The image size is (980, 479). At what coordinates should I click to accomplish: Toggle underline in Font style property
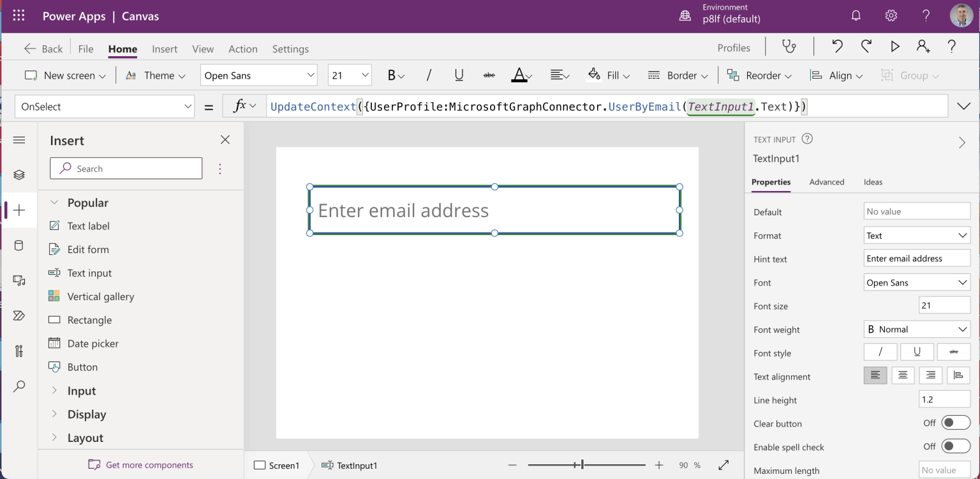917,352
